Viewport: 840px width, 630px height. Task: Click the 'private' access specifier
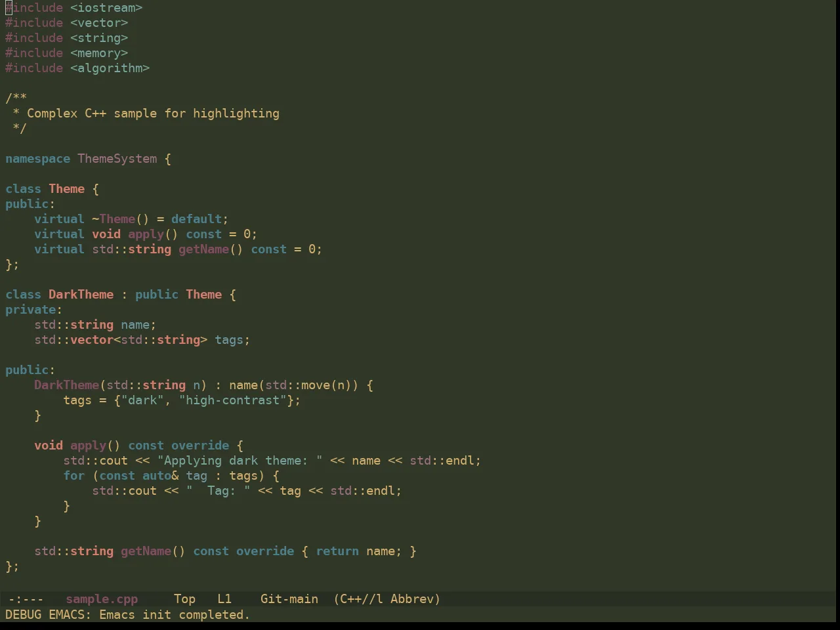[30, 310]
